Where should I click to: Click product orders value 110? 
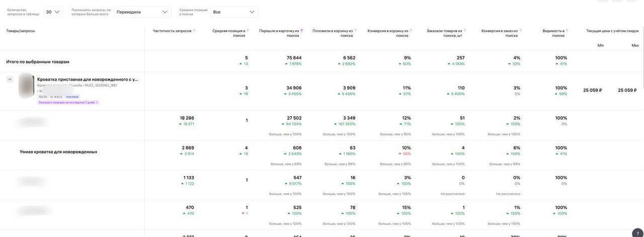(461, 88)
